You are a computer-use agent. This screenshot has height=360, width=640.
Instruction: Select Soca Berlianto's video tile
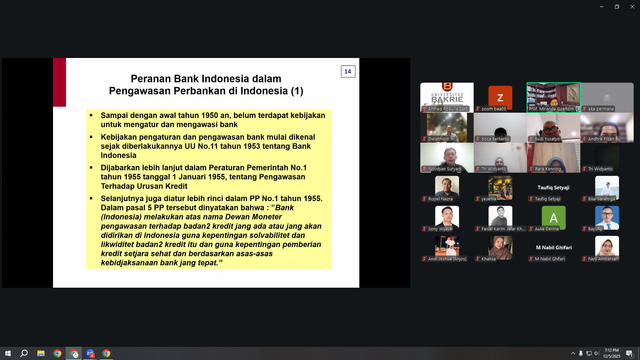(500, 127)
